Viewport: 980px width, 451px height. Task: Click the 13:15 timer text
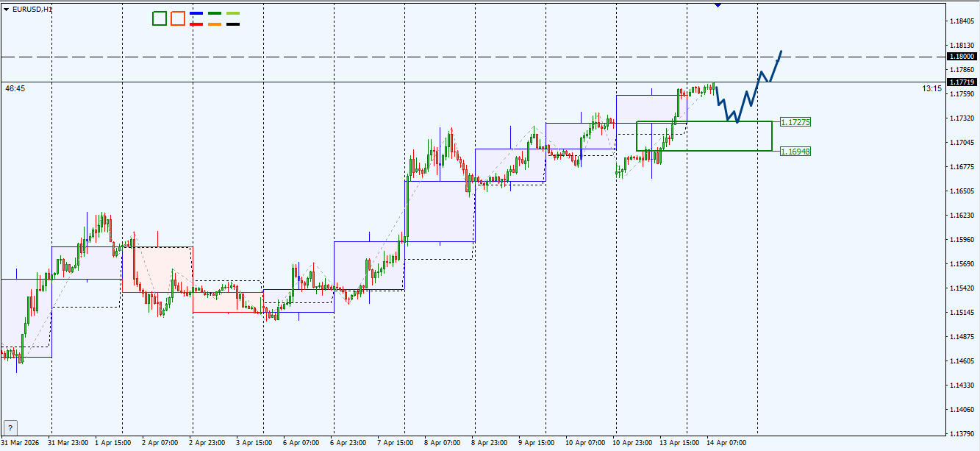pyautogui.click(x=931, y=88)
